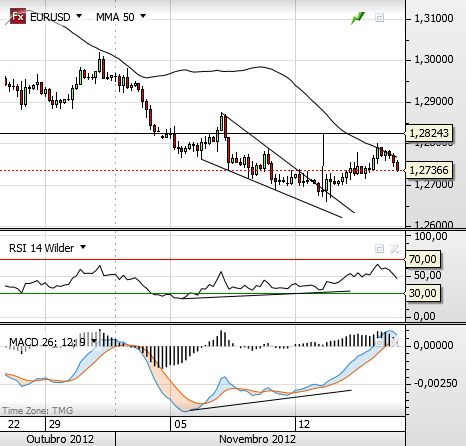
Task: Close the MACD indicator panel
Action: point(395,342)
